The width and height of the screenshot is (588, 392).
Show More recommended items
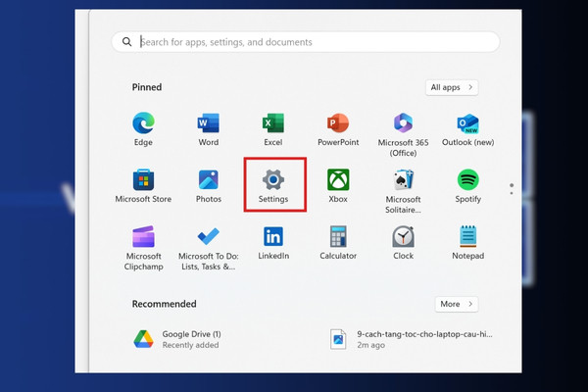tap(457, 304)
